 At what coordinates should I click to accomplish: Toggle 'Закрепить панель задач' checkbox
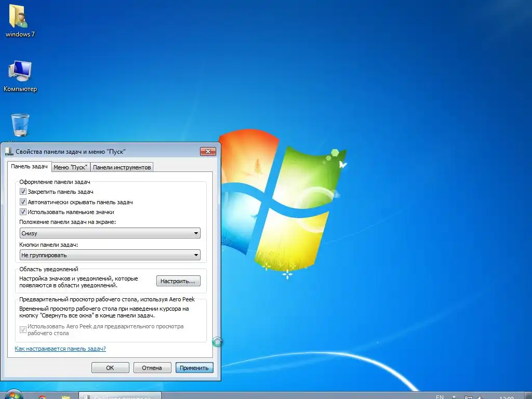pos(23,192)
